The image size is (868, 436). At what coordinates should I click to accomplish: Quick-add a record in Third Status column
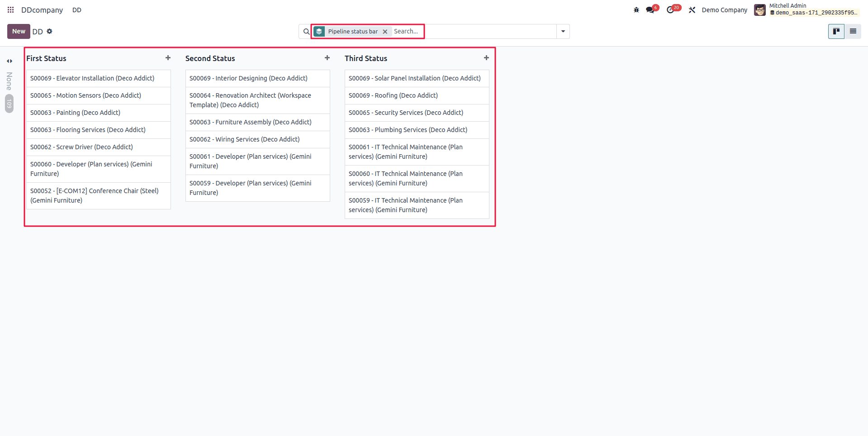point(486,58)
